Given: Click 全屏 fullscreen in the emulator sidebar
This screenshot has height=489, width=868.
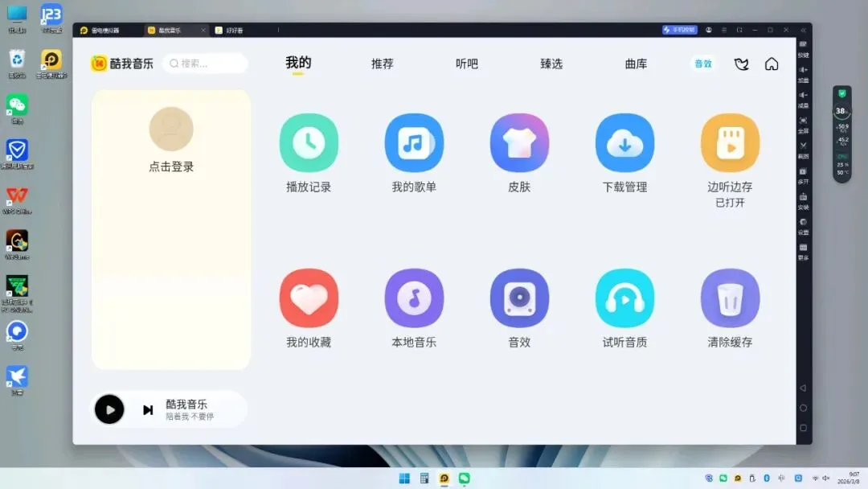Looking at the screenshot, I should pyautogui.click(x=803, y=125).
